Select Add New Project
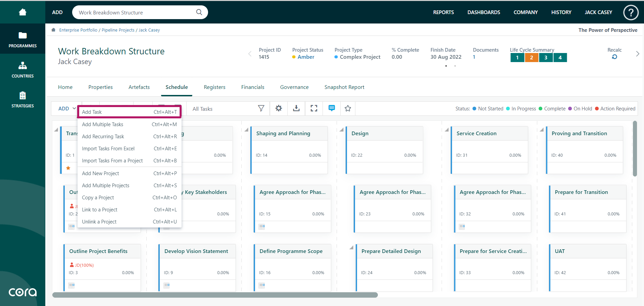The width and height of the screenshot is (644, 306). point(129,173)
